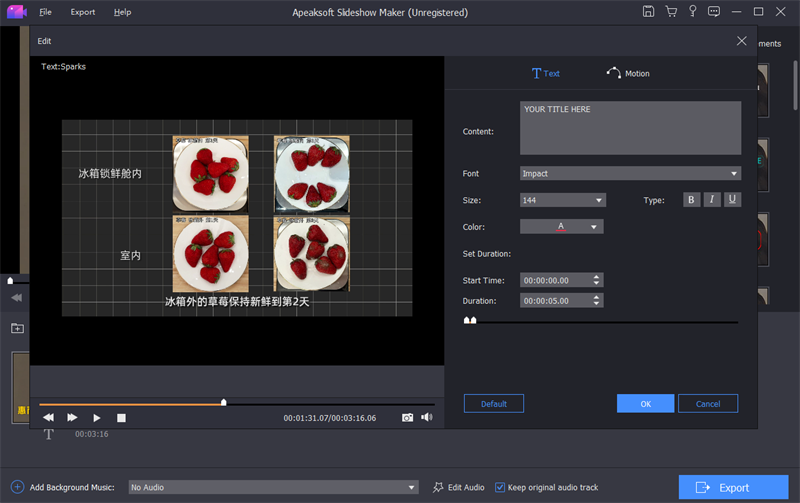Click the Start Time field

tap(555, 280)
